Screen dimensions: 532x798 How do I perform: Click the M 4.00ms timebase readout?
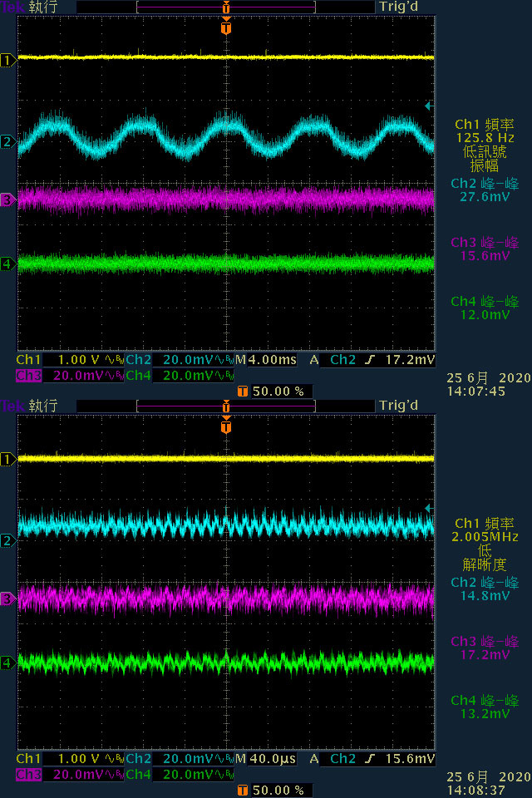(266, 360)
